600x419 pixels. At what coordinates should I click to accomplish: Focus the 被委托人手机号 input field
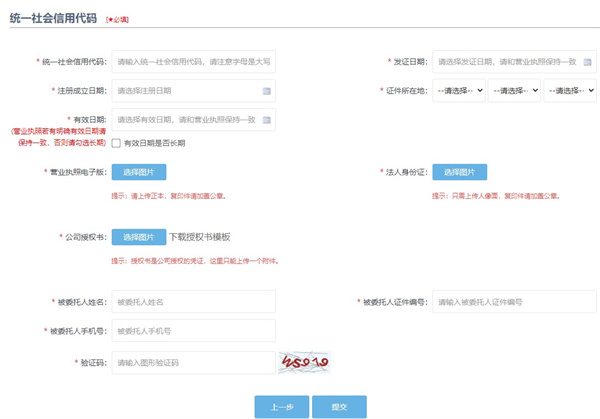coord(194,331)
